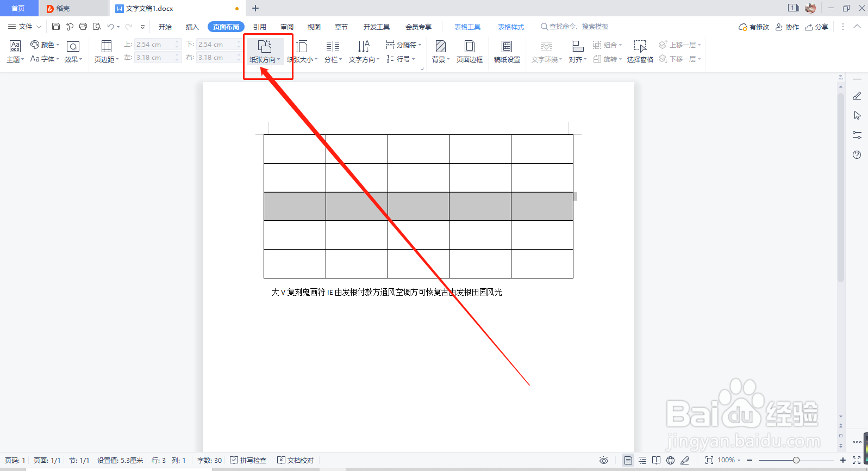Image resolution: width=868 pixels, height=471 pixels.
Task: Open the 表格样式 tab
Action: click(x=511, y=27)
